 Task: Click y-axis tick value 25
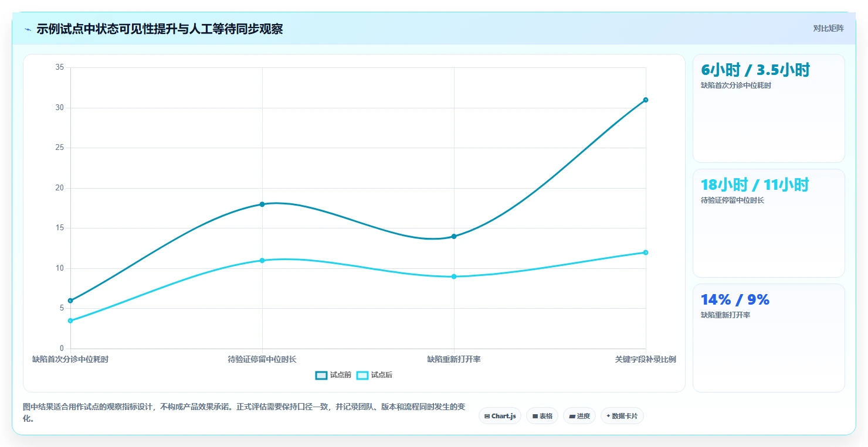(59, 148)
